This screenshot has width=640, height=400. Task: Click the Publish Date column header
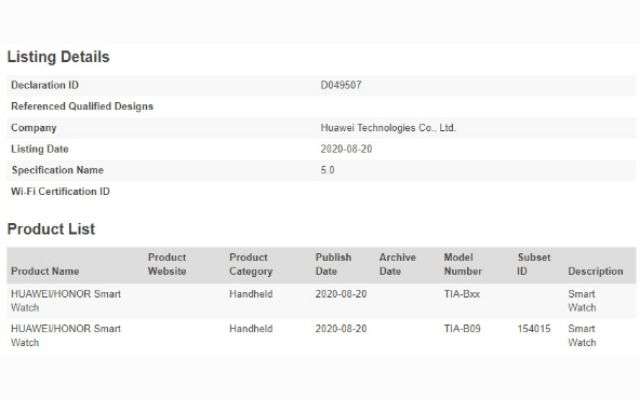(333, 264)
